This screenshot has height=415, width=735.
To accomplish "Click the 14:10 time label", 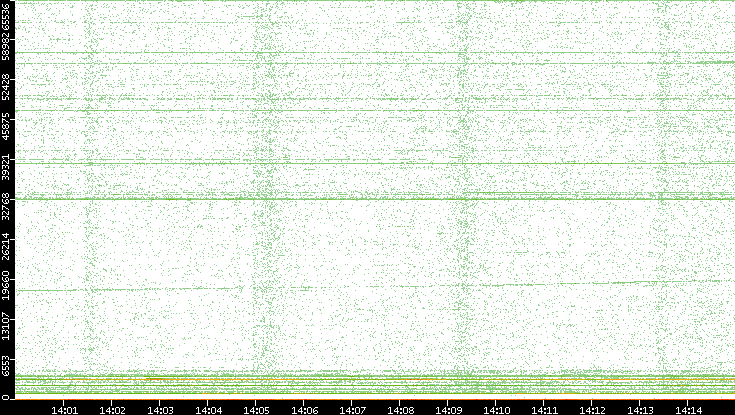I will pyautogui.click(x=496, y=409).
